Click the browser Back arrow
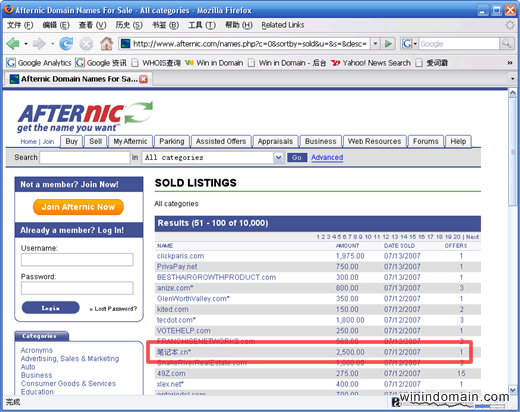 [13, 44]
